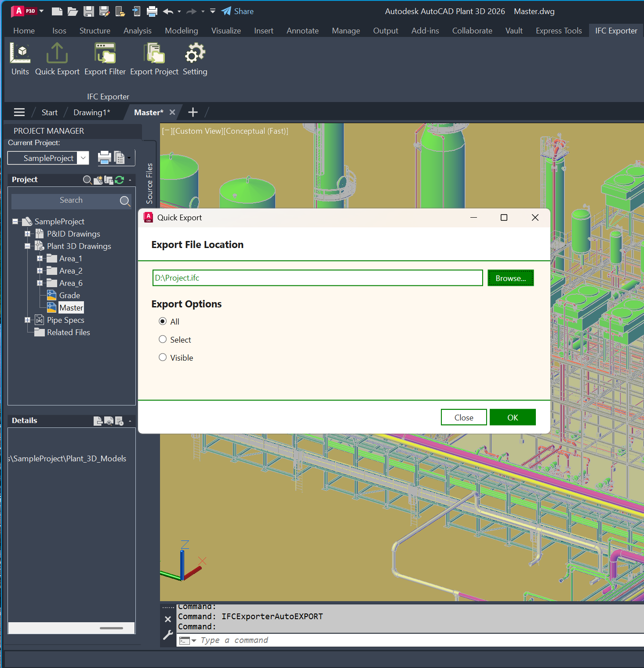
Task: Expand the Area_1 folder node
Action: pyautogui.click(x=40, y=259)
